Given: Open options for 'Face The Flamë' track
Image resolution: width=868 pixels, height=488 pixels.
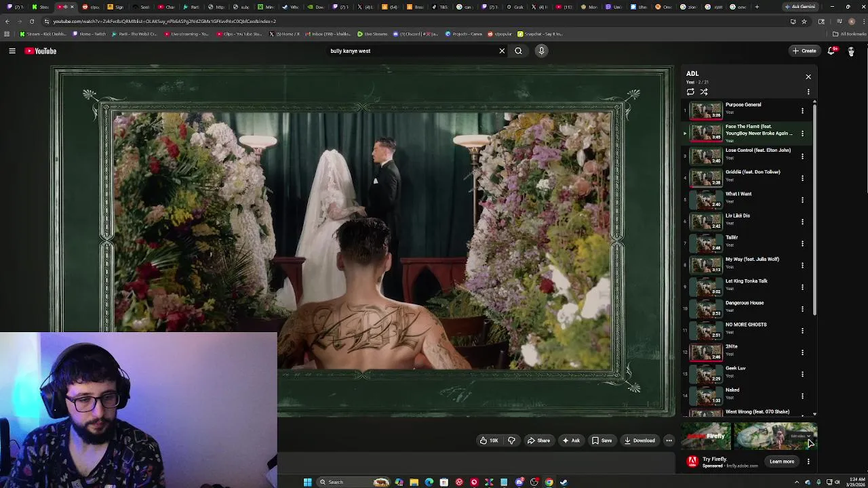Looking at the screenshot, I should (x=802, y=134).
